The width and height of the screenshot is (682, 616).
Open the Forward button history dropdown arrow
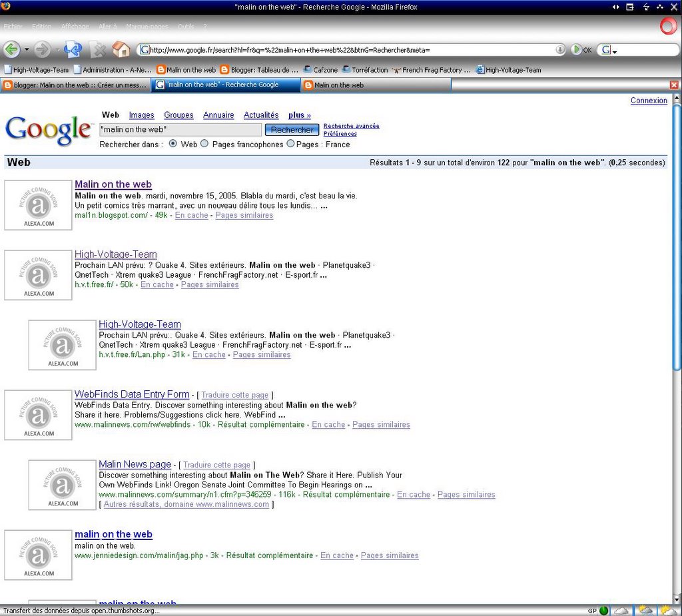(57, 49)
